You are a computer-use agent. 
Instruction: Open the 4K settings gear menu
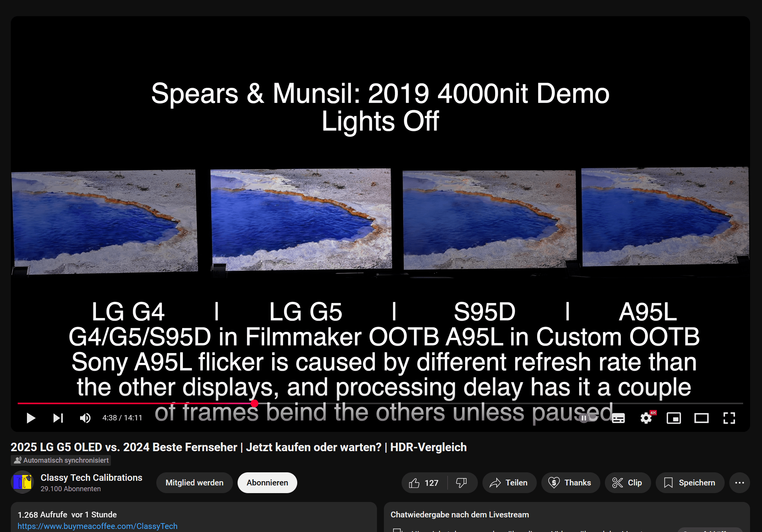646,418
